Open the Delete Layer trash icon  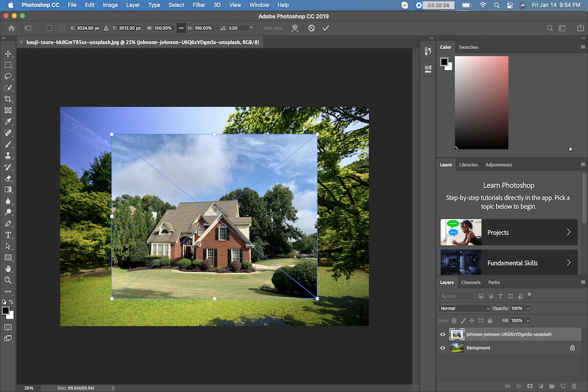click(x=574, y=385)
